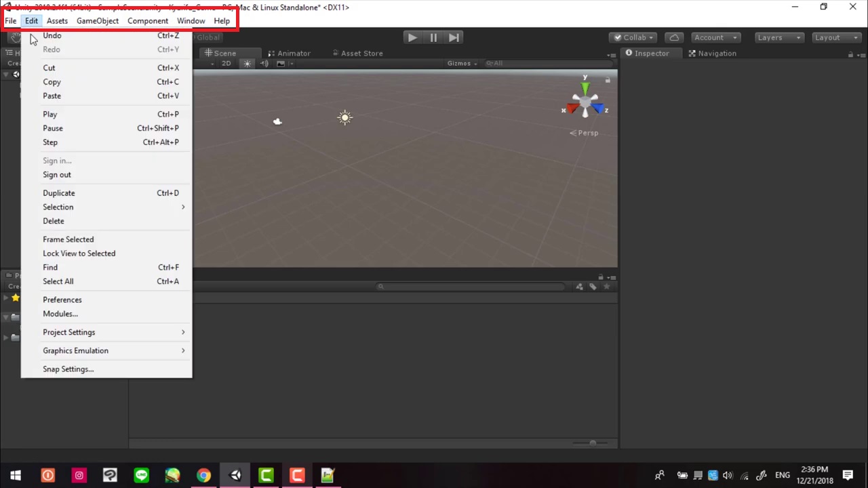Open the GameObject menu
The height and width of the screenshot is (488, 868).
point(98,20)
